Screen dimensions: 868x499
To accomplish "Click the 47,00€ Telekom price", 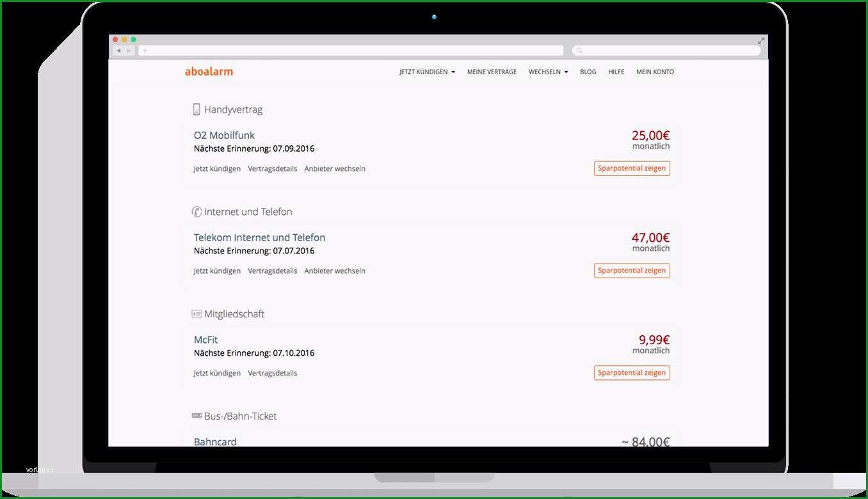I will [650, 237].
